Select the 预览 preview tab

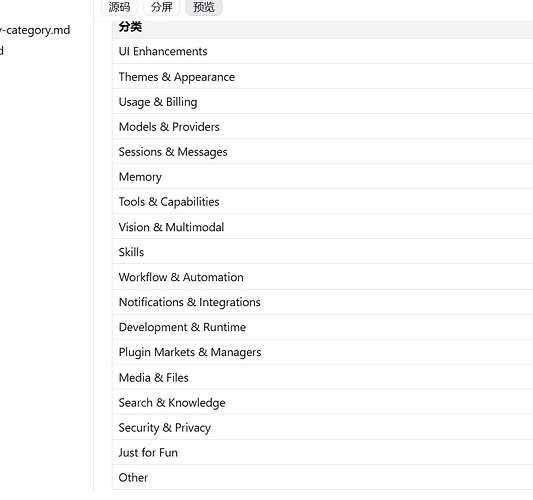(204, 7)
